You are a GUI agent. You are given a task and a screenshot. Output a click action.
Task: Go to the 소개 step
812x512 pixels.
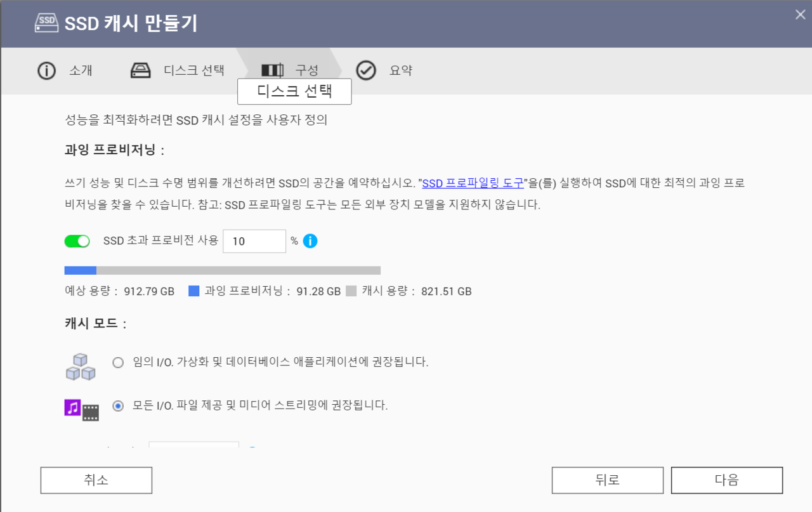point(81,70)
